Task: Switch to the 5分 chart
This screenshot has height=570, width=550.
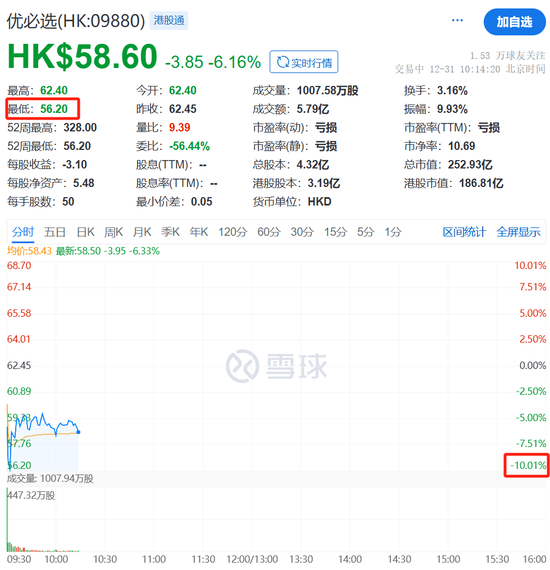Action: click(x=365, y=232)
